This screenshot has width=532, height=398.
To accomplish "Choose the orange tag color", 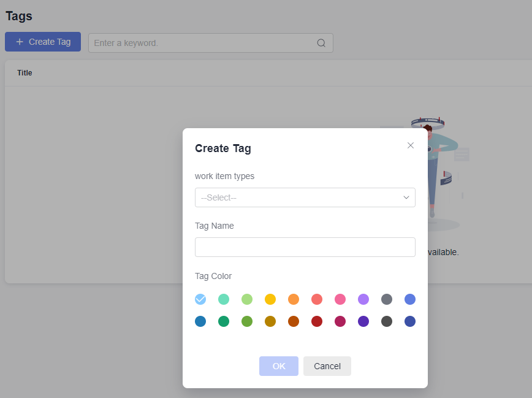I will [x=294, y=299].
